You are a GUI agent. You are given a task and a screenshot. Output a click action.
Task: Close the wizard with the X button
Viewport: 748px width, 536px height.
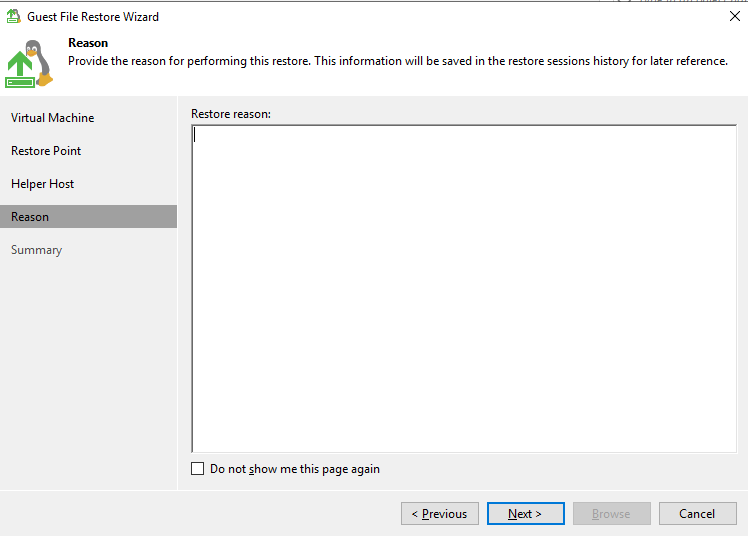coord(735,16)
